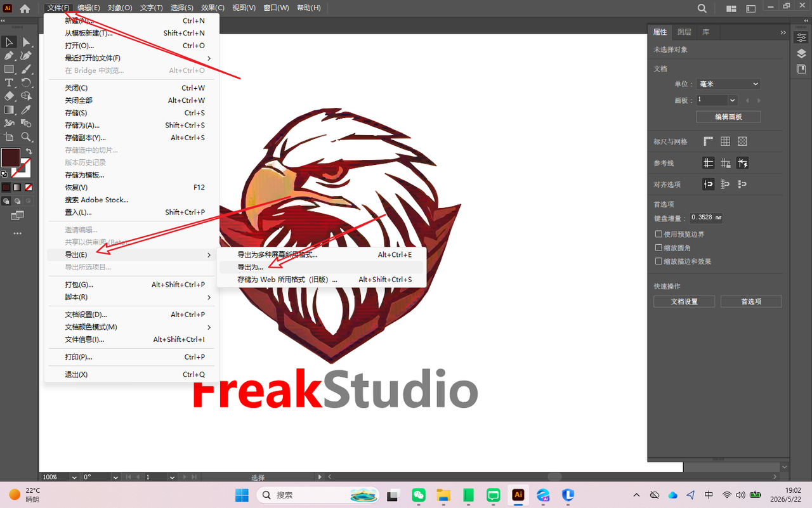Select the Direct Selection tool
The width and height of the screenshot is (812, 508).
26,42
